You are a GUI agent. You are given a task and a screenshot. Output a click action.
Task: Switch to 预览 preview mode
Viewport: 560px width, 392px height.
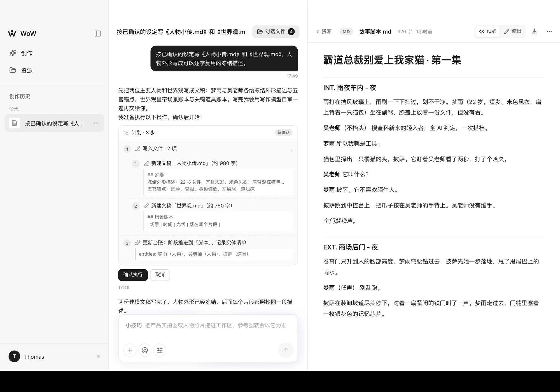[x=488, y=31]
